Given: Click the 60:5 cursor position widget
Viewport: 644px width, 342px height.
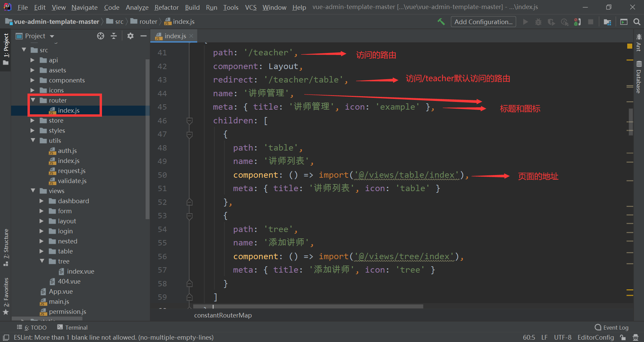Looking at the screenshot, I should click(529, 337).
